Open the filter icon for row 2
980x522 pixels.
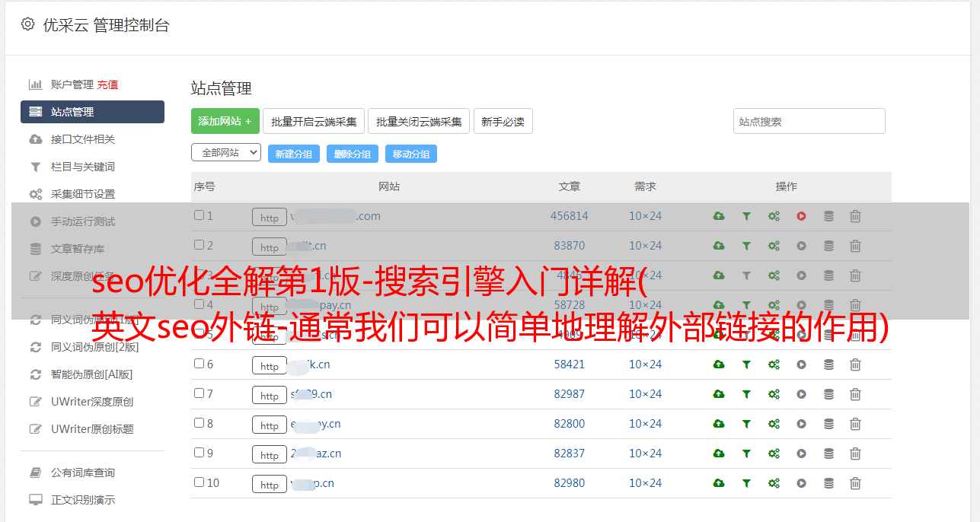746,246
